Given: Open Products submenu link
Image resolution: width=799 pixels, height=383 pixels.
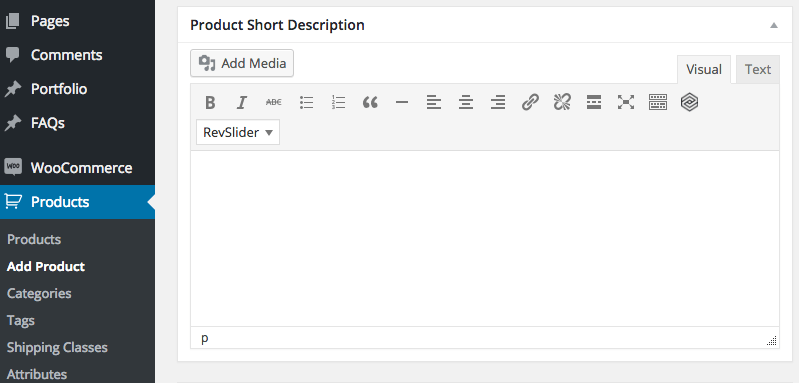Looking at the screenshot, I should tap(34, 239).
